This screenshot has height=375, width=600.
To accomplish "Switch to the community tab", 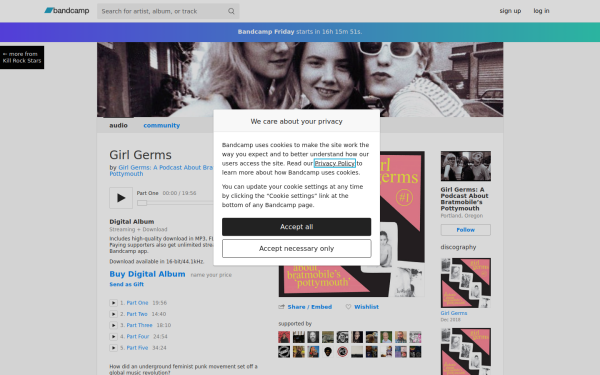I will coord(161,126).
